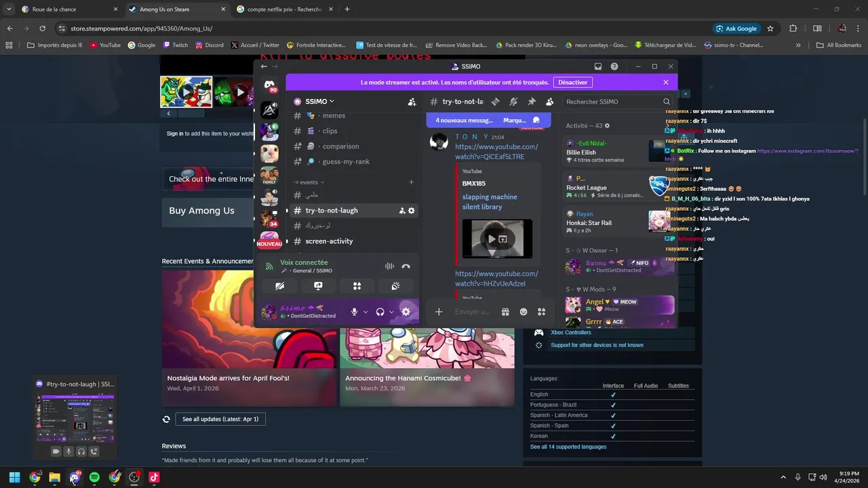Open Spotify from taskbar
The width and height of the screenshot is (868, 488).
tap(94, 477)
